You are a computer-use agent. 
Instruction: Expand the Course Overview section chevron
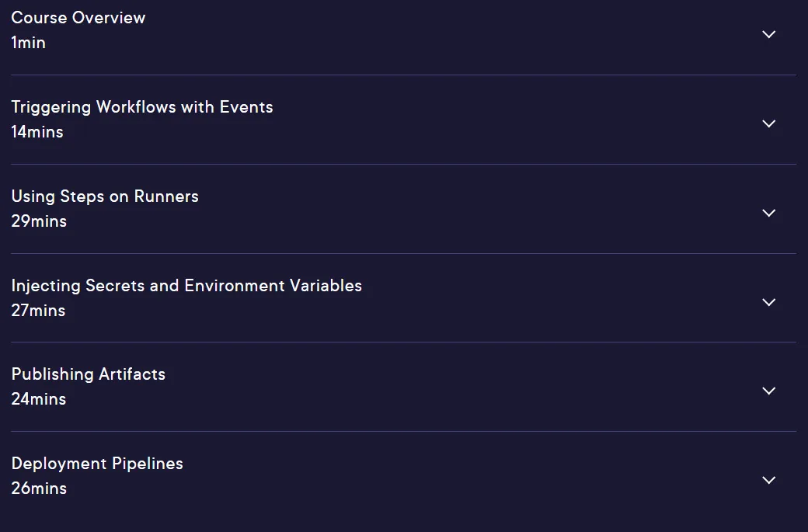pyautogui.click(x=768, y=34)
